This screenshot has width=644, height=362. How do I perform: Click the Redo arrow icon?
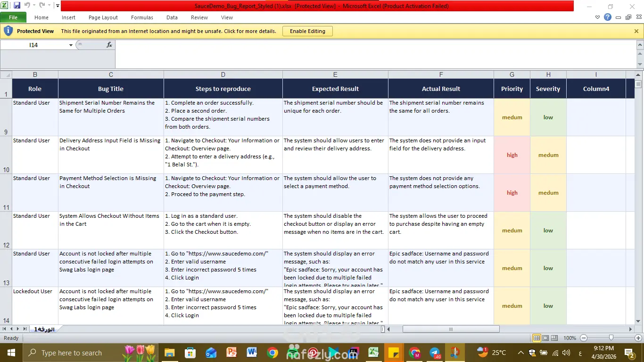pyautogui.click(x=42, y=6)
